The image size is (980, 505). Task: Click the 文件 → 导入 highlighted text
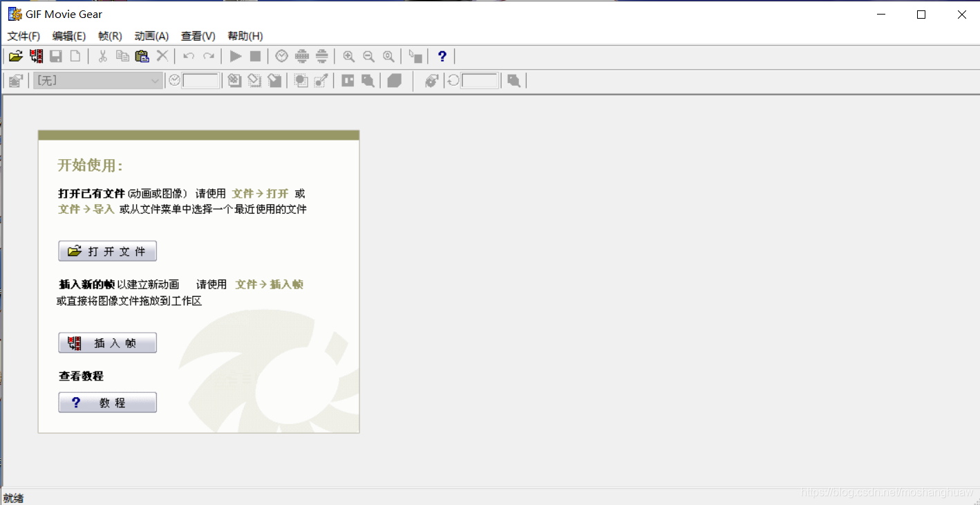86,209
